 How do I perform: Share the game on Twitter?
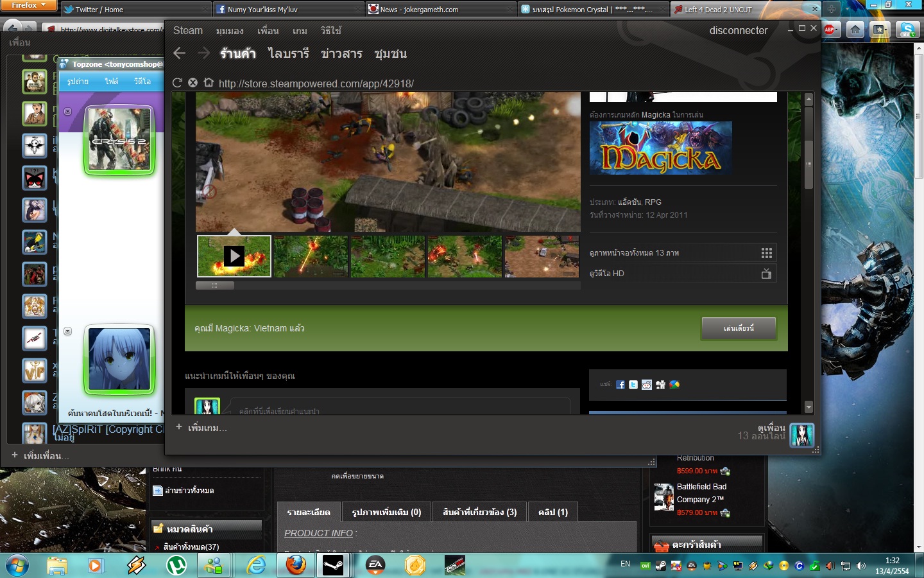(633, 385)
